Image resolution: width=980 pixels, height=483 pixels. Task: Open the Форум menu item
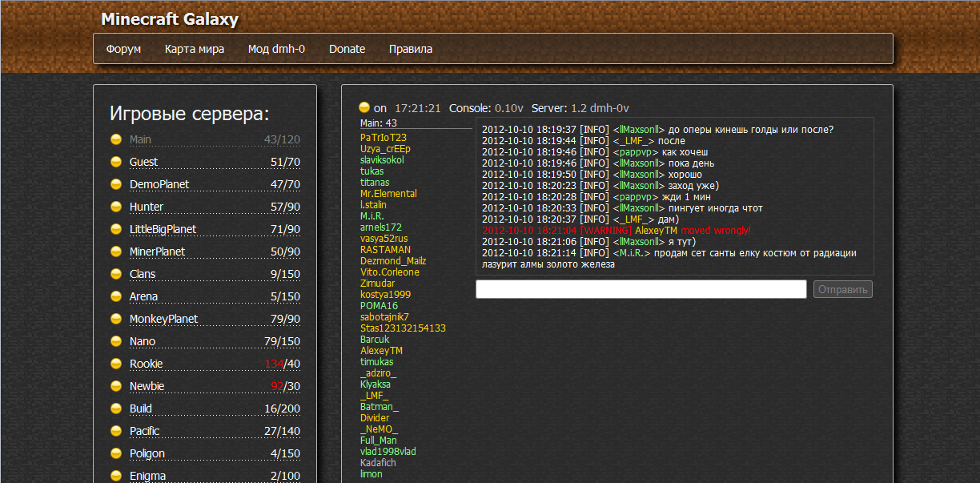pyautogui.click(x=123, y=49)
